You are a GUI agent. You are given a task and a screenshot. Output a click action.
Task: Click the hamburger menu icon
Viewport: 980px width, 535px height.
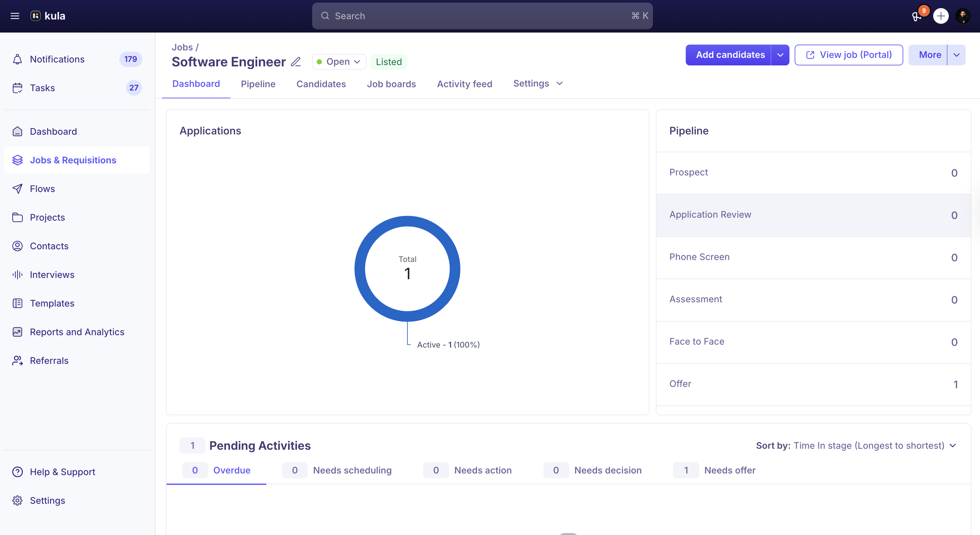(15, 16)
